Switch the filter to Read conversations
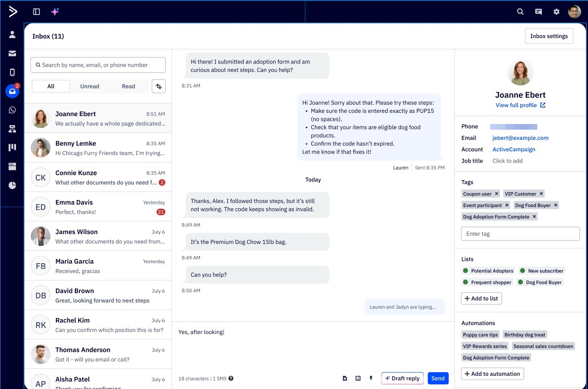Viewport: 588px width, 389px height. 128,86
